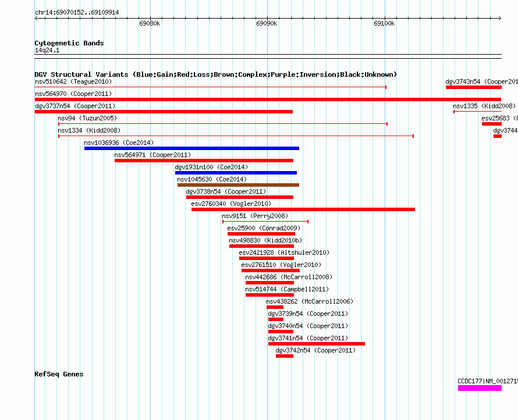The height and width of the screenshot is (420, 518).
Task: Select the blue nsv1036936 (Coe2014) gain bar
Action: (x=191, y=148)
